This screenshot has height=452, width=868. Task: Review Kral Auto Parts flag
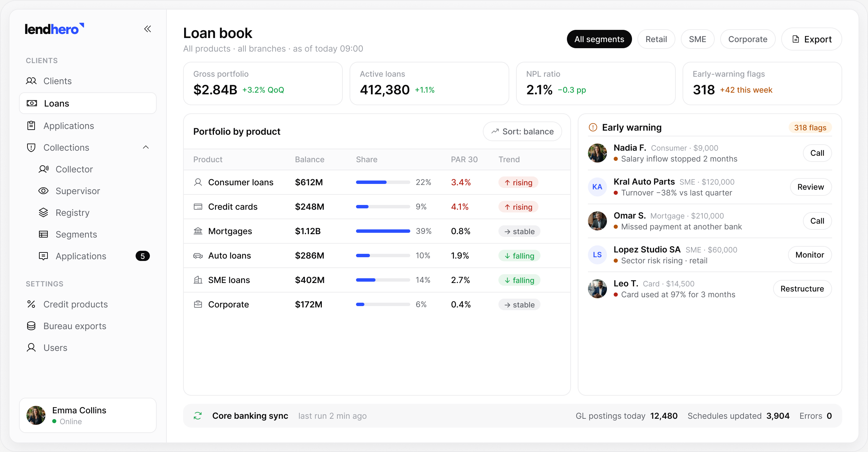(811, 187)
